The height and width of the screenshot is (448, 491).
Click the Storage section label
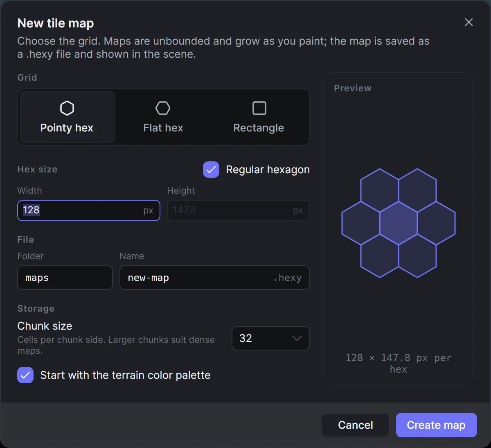36,308
